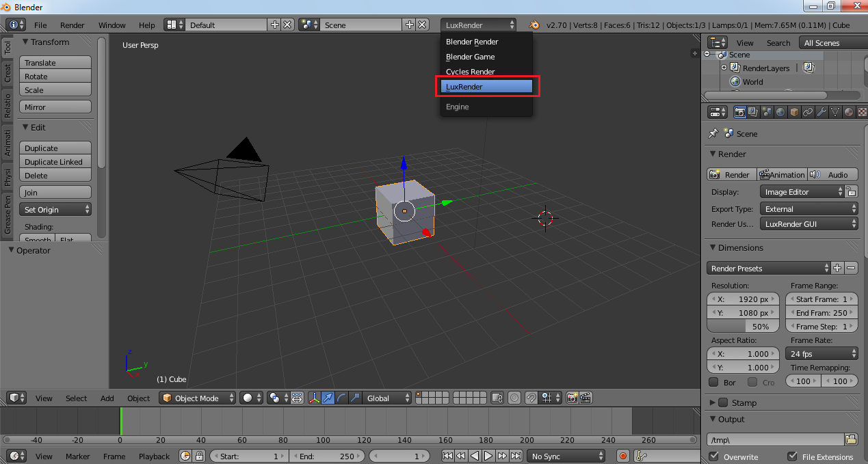Jump to last frame in timeline
The width and height of the screenshot is (868, 464).
pyautogui.click(x=516, y=456)
